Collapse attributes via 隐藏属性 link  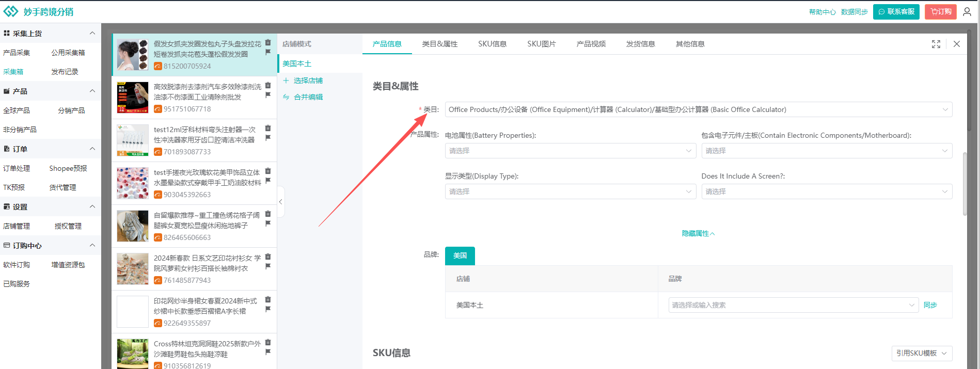pos(698,233)
